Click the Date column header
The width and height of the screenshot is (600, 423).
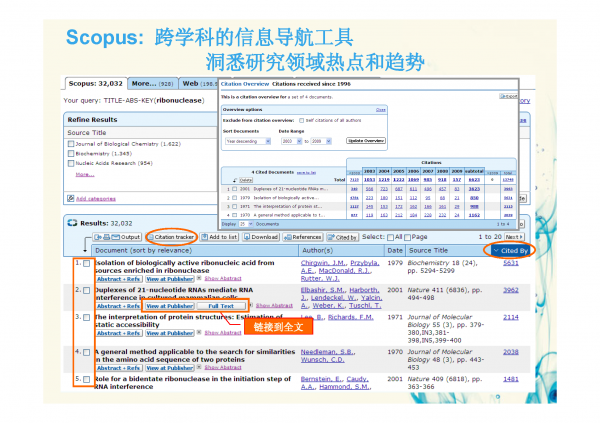pos(395,250)
